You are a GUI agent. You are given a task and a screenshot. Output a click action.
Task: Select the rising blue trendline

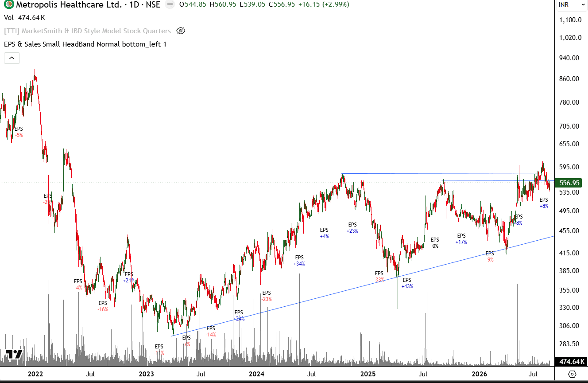[363, 285]
